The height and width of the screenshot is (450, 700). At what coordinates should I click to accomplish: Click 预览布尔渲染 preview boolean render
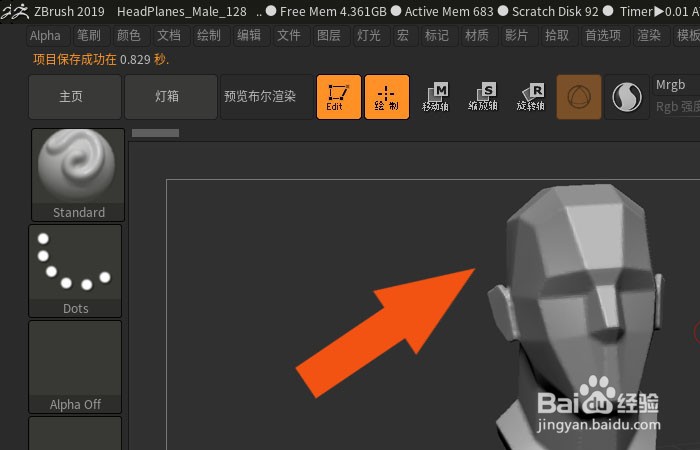267,97
